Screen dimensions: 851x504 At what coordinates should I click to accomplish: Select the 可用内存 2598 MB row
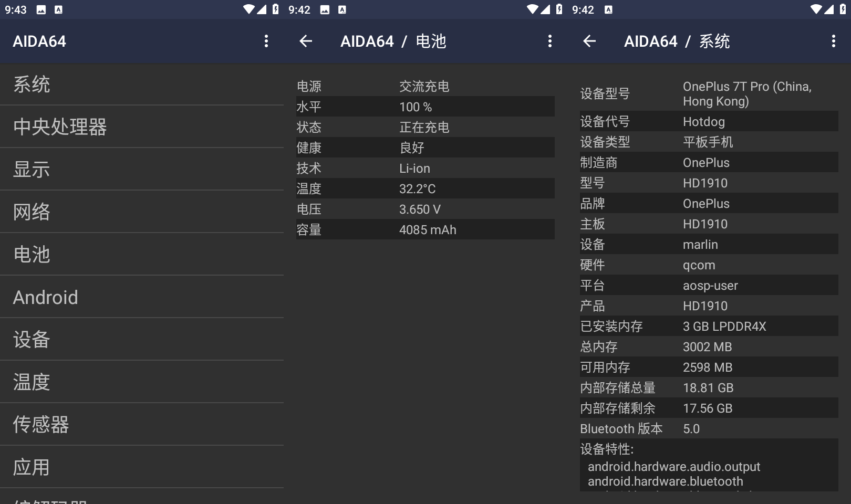(x=709, y=367)
